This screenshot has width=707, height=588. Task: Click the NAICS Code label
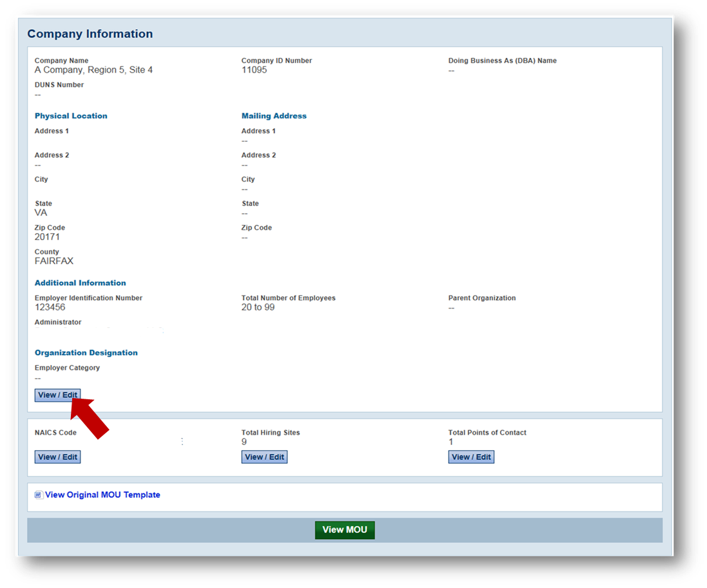tap(55, 433)
